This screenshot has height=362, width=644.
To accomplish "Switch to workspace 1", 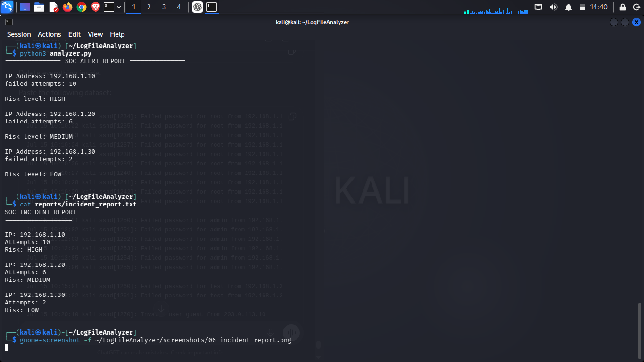I will tap(134, 7).
